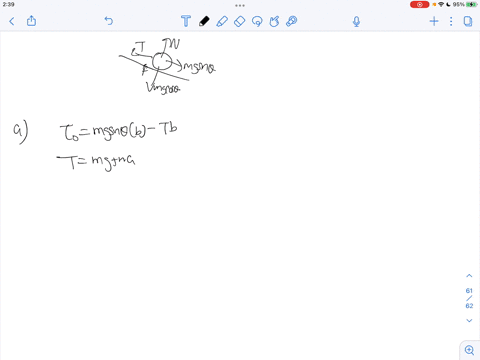Select the Eraser tool
The height and width of the screenshot is (360, 480).
pos(240,21)
